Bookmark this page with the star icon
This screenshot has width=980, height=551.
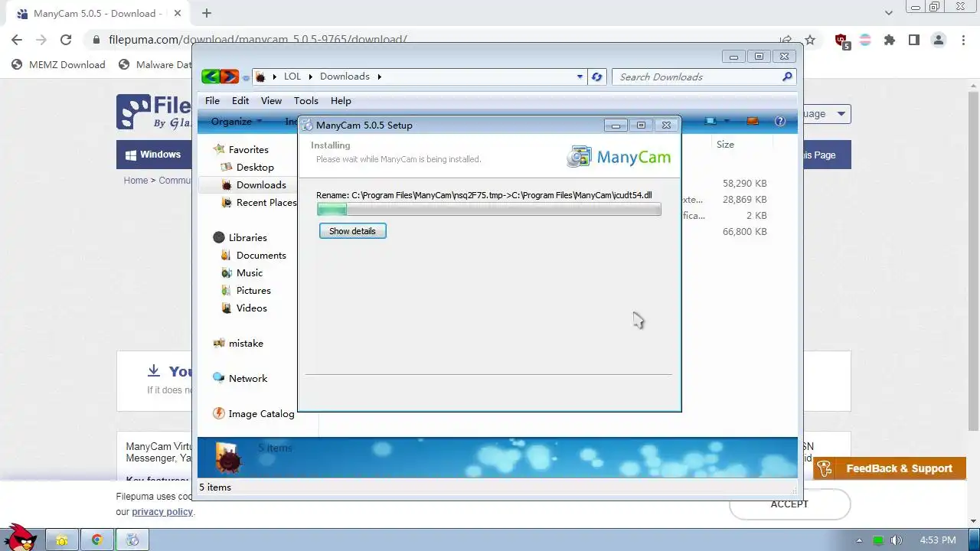pyautogui.click(x=810, y=40)
